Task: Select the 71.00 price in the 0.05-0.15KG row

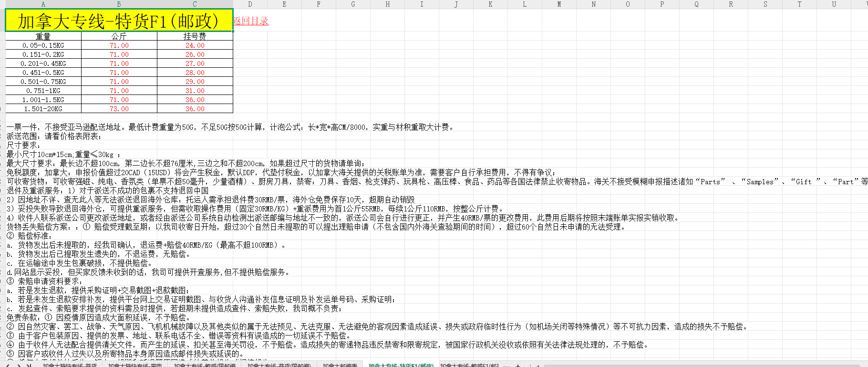Action: pyautogui.click(x=119, y=45)
